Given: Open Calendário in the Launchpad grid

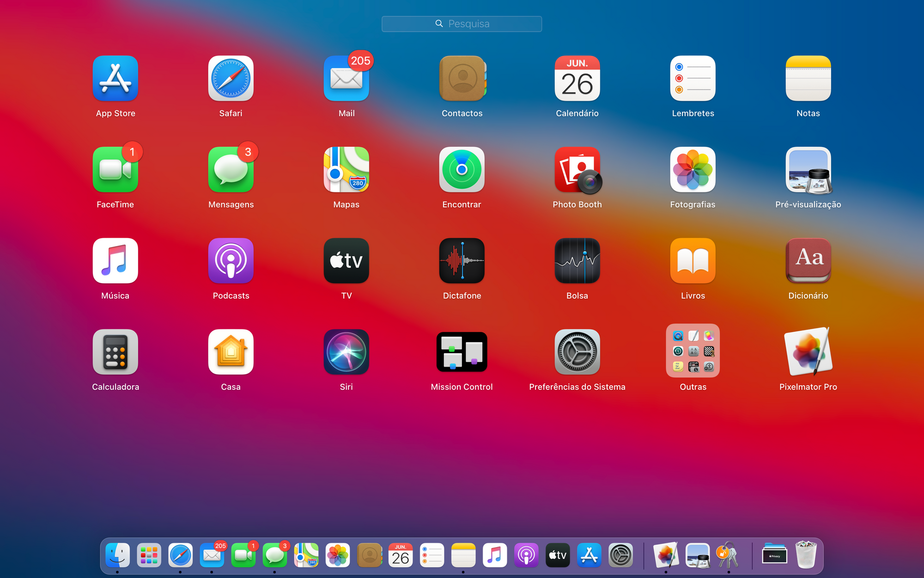Looking at the screenshot, I should (577, 79).
